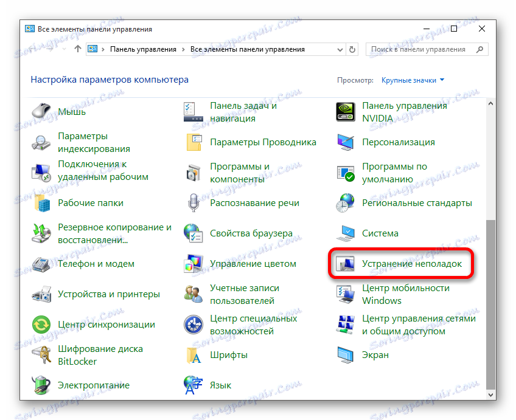Open the Шрифты fonts icon
The image size is (516, 420).
[x=193, y=355]
